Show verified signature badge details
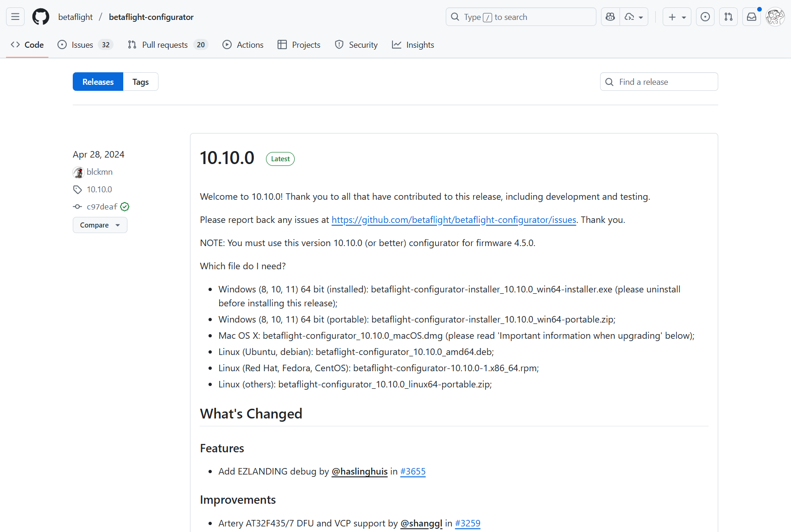 125,207
